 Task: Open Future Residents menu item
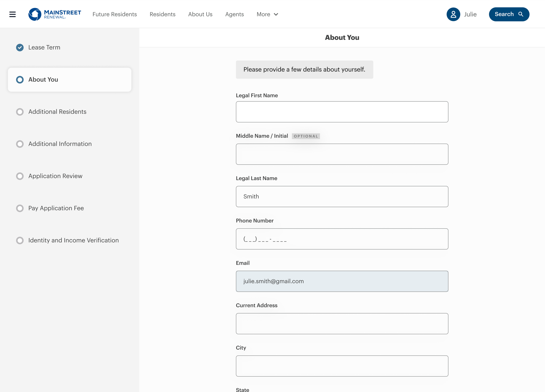click(x=115, y=14)
